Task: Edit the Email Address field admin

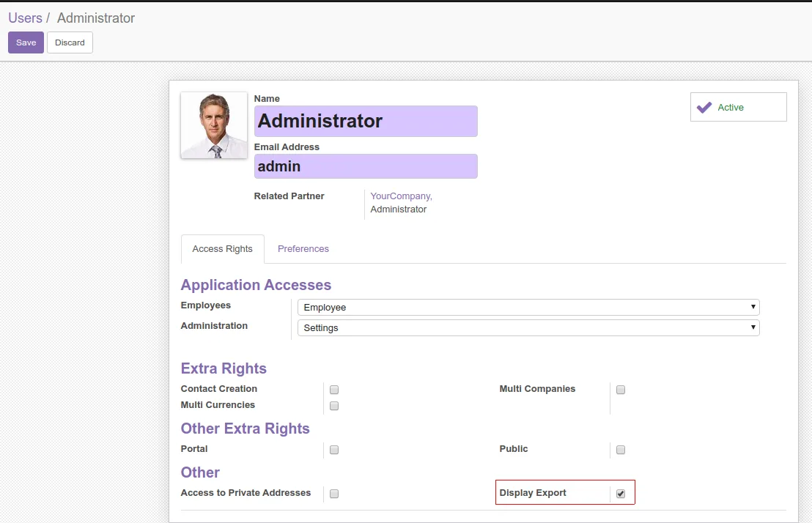Action: click(x=366, y=166)
